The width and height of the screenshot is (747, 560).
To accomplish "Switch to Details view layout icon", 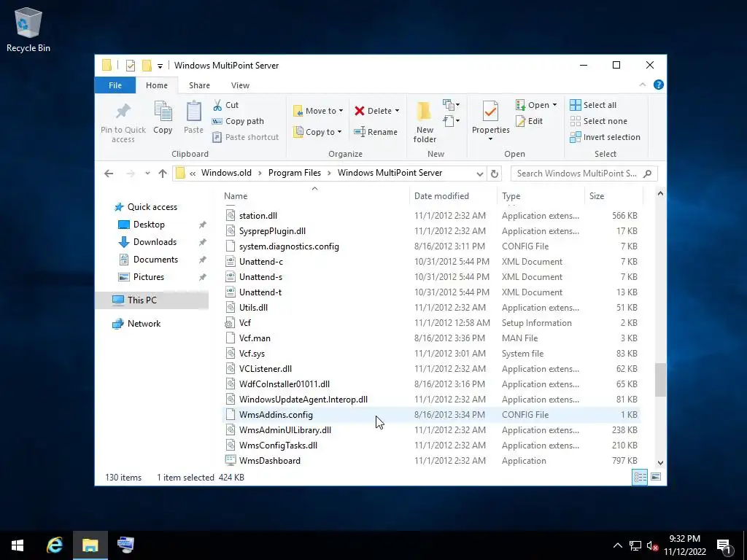I will pyautogui.click(x=640, y=477).
